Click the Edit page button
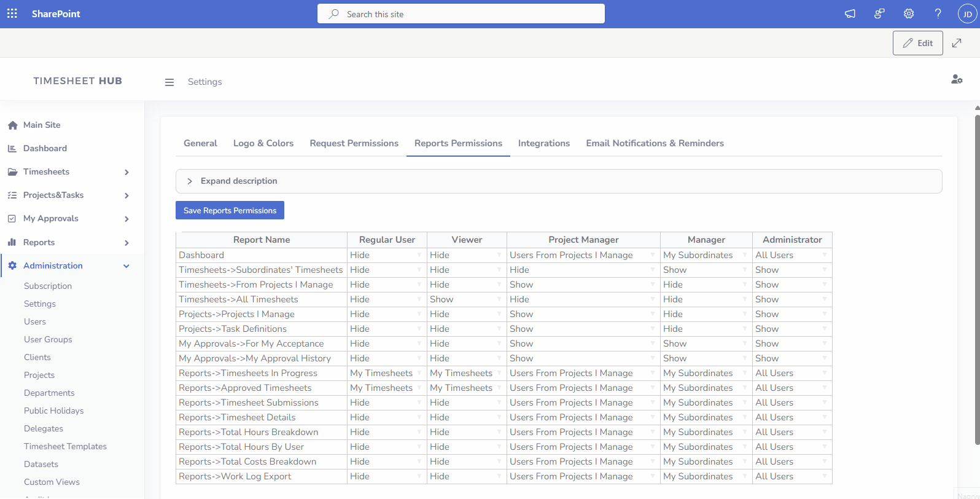980x499 pixels. [x=917, y=43]
